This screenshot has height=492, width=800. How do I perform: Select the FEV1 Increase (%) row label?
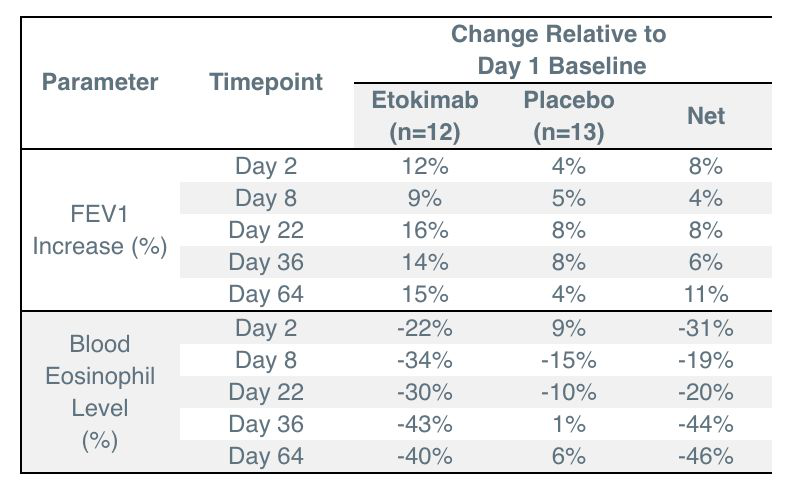(x=100, y=230)
